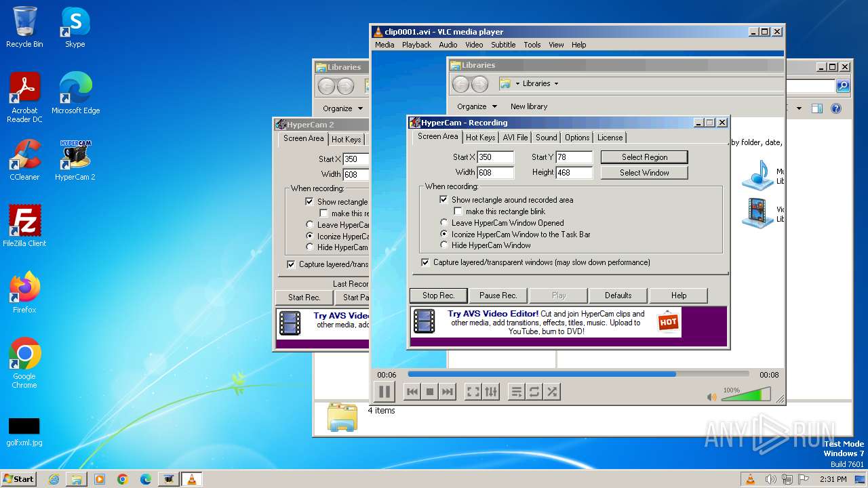The width and height of the screenshot is (868, 488).
Task: Select Iconize HyperCam Window to Task Bar
Action: point(444,234)
